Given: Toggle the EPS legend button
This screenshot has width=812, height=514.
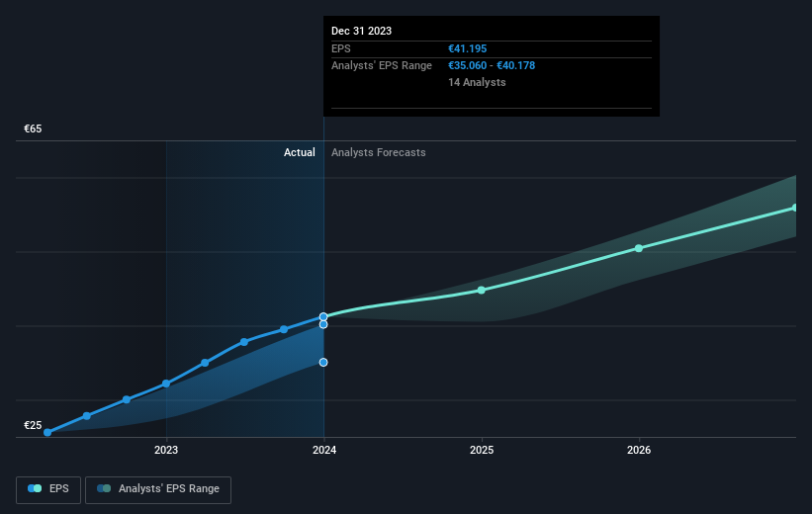Looking at the screenshot, I should 48,489.
